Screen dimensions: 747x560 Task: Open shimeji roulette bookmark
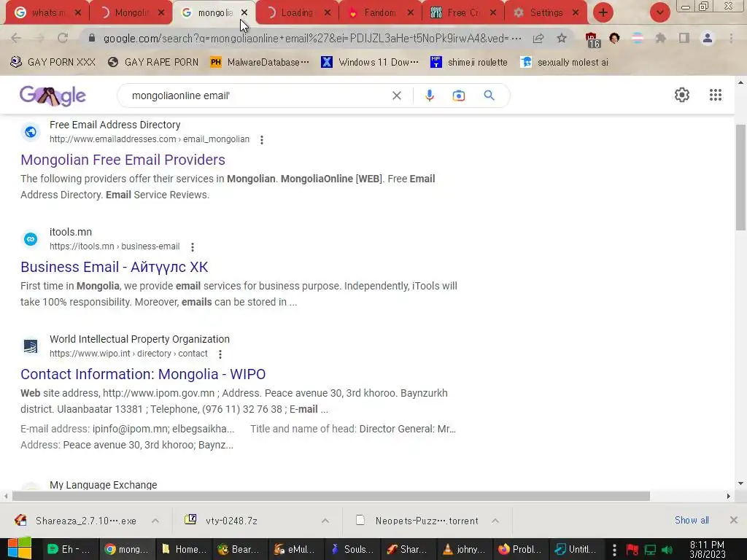coord(469,63)
